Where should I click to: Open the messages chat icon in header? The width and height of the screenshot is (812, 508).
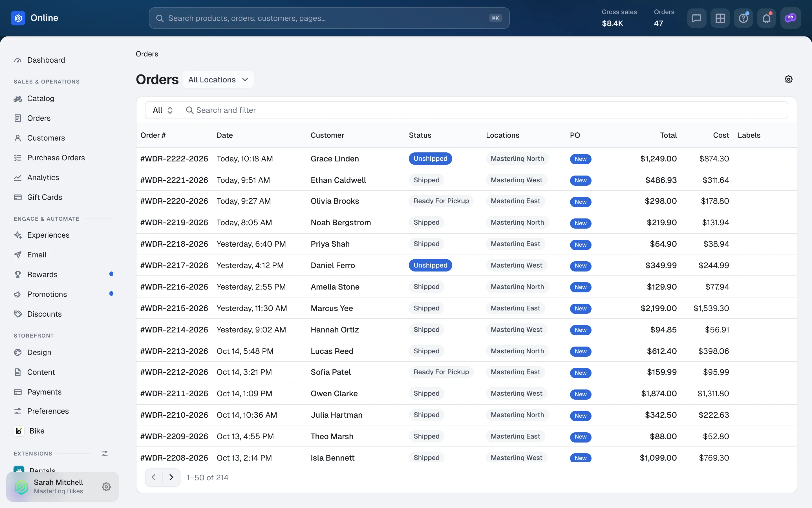pos(697,18)
